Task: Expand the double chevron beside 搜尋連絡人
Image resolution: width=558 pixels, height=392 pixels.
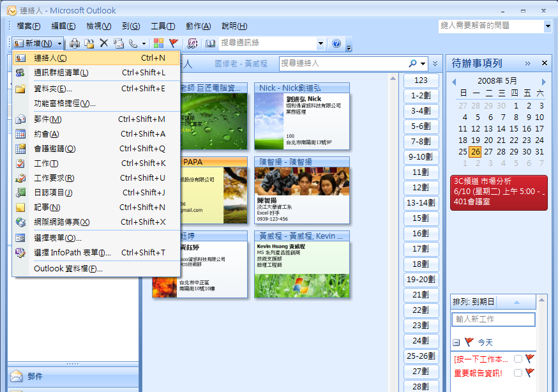Action: tap(435, 64)
